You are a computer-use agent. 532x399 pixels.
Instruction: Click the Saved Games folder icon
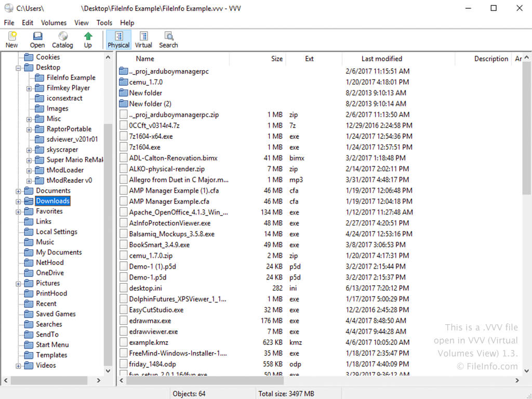(x=29, y=314)
